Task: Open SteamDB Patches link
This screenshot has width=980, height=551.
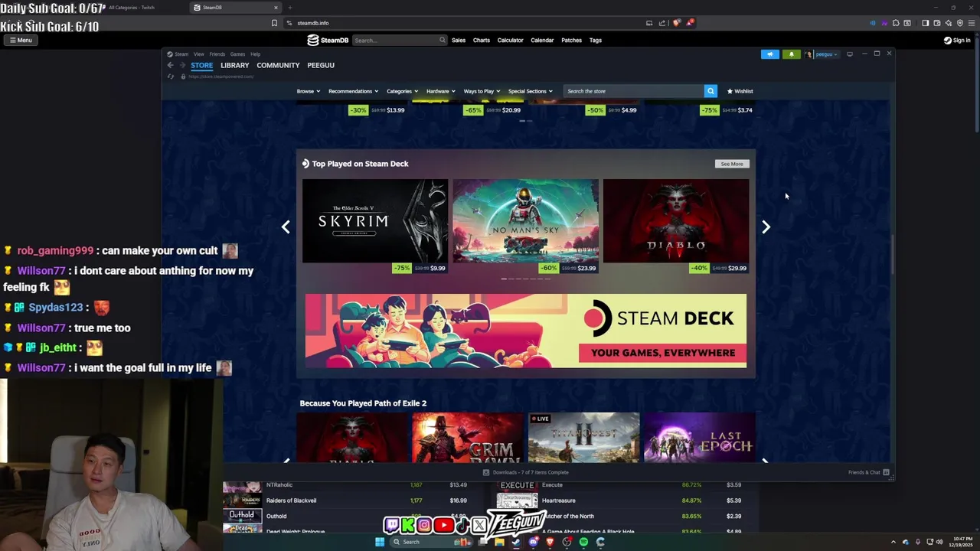Action: click(x=571, y=40)
